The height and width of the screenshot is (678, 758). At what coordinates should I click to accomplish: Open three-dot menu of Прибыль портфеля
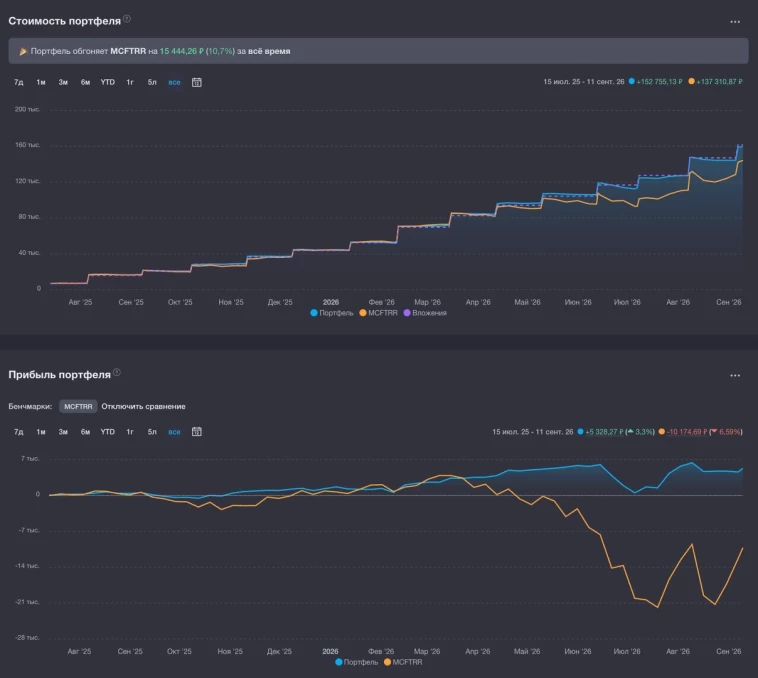735,375
